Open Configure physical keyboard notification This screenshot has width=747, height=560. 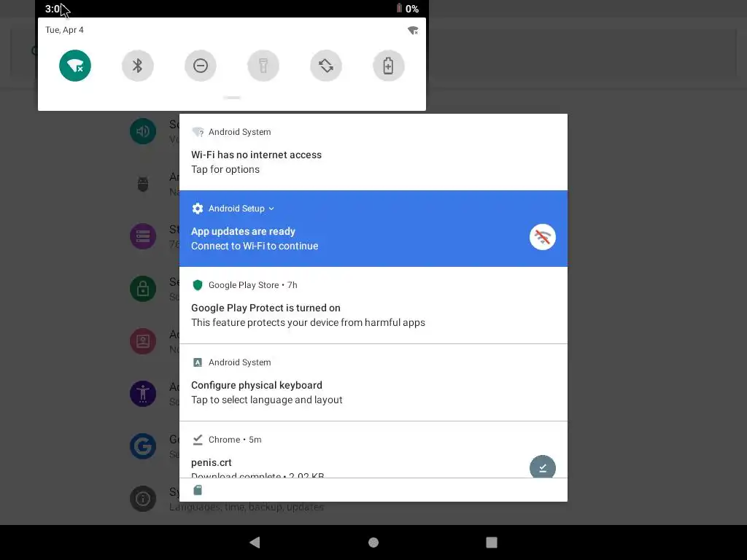tap(373, 382)
